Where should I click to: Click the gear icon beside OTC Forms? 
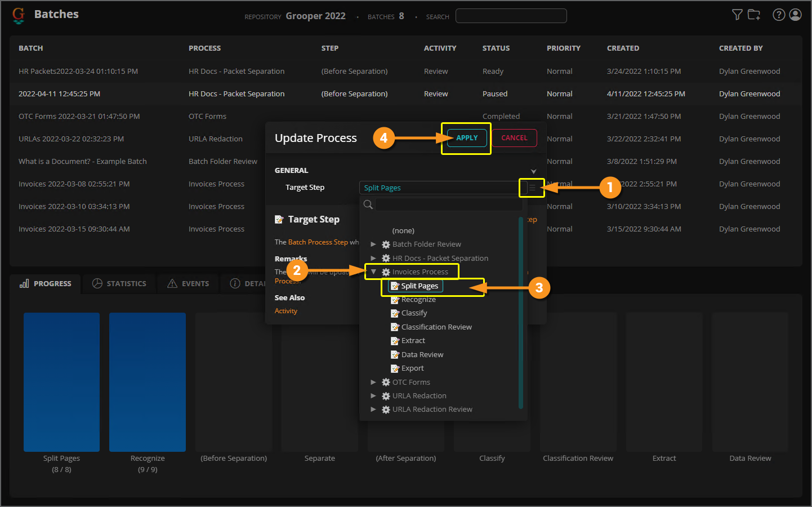coord(386,382)
